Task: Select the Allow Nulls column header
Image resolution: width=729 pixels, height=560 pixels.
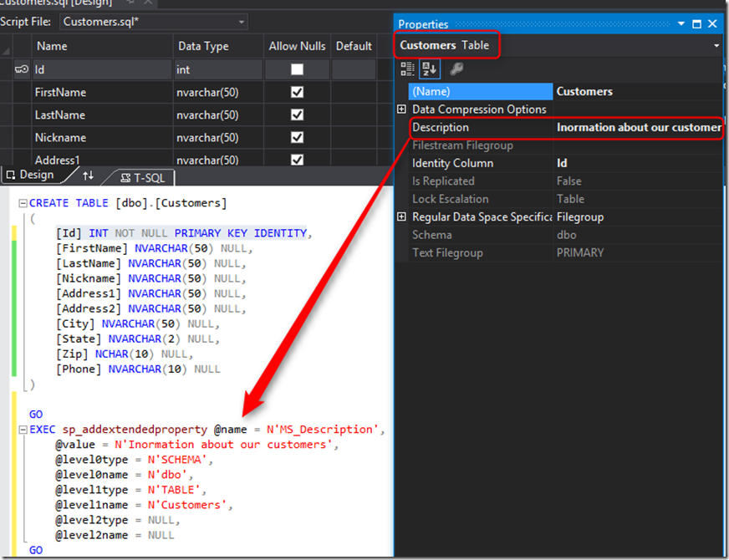Action: click(297, 46)
